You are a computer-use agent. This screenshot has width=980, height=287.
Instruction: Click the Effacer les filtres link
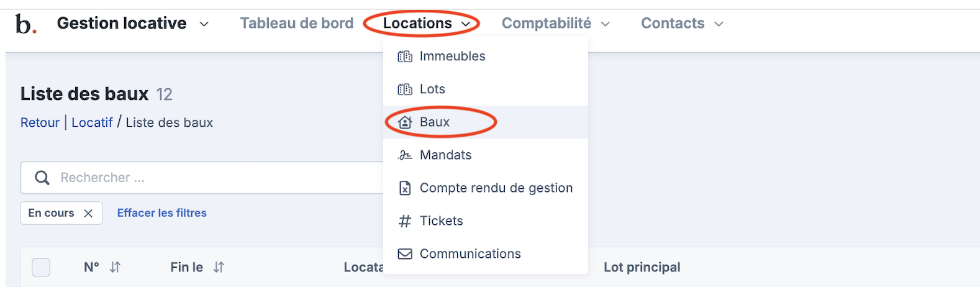tap(161, 213)
